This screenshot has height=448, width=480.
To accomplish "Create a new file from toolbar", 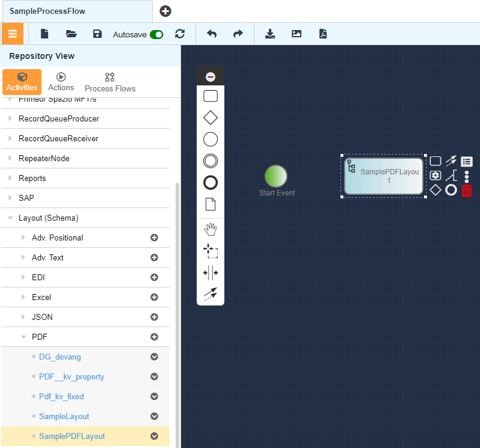I will pos(45,34).
